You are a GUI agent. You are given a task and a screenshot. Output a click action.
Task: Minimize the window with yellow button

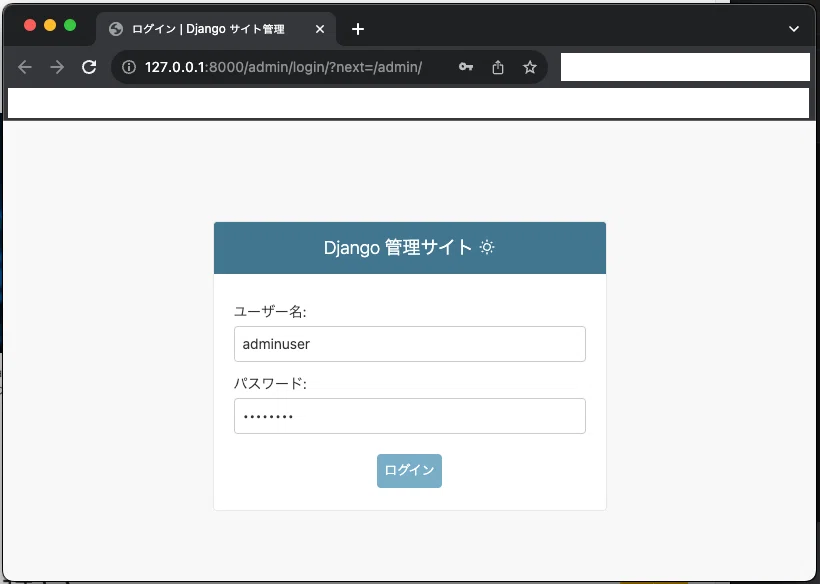point(50,25)
